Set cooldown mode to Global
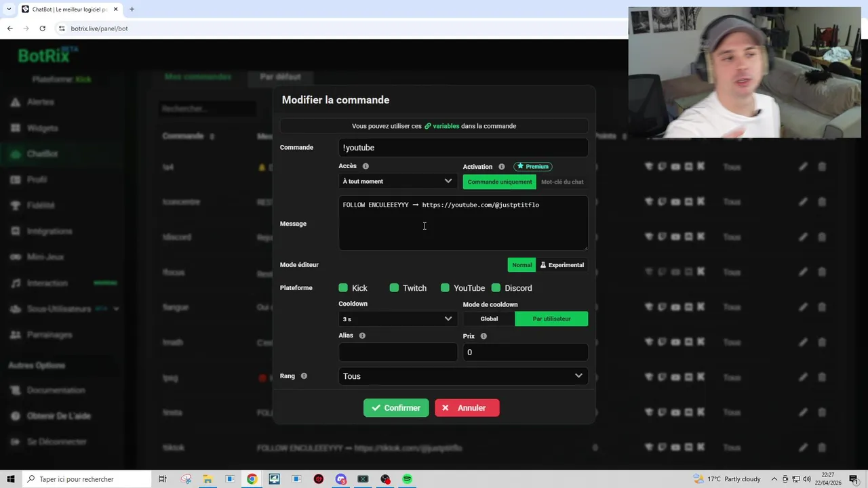The image size is (868, 488). (x=489, y=319)
